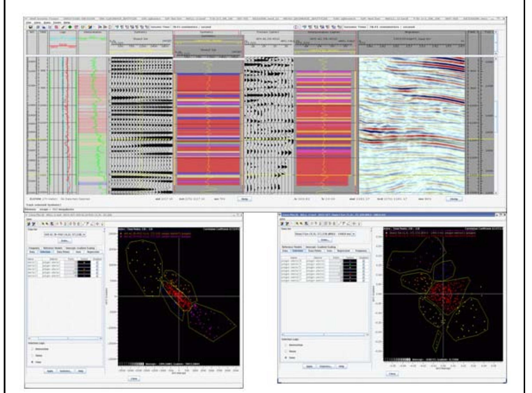Screen dimensions: 532x393
Task: Click Help button in left crossplot window
Action: click(x=81, y=371)
